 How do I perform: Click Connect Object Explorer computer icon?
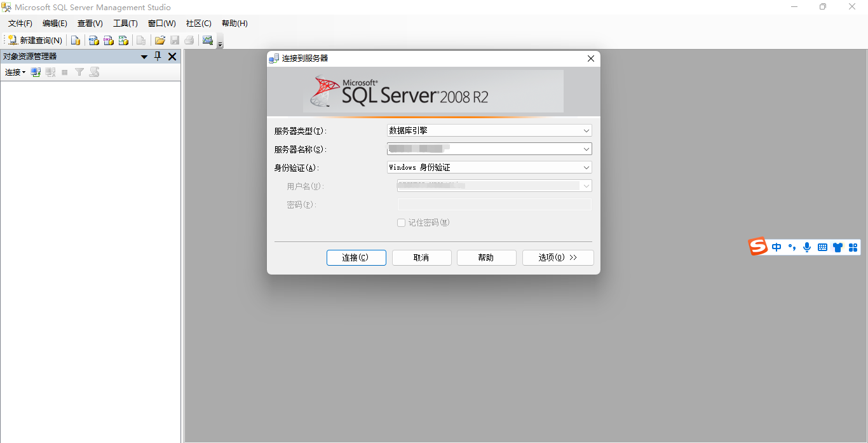pos(36,72)
